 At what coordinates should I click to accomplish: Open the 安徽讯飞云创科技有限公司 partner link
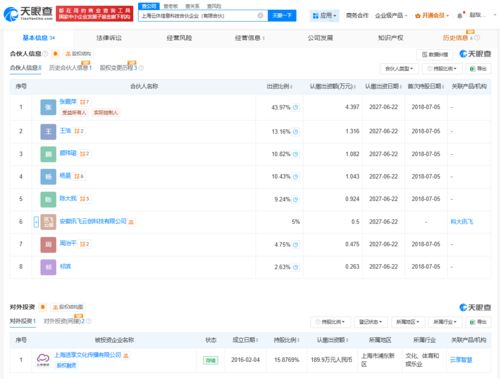coord(93,221)
